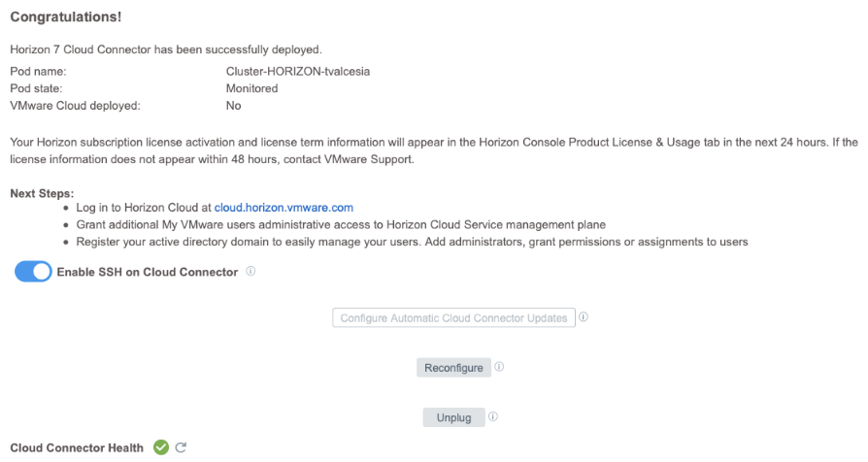Toggle the Enable SSH on Cloud Connector switch

33,273
